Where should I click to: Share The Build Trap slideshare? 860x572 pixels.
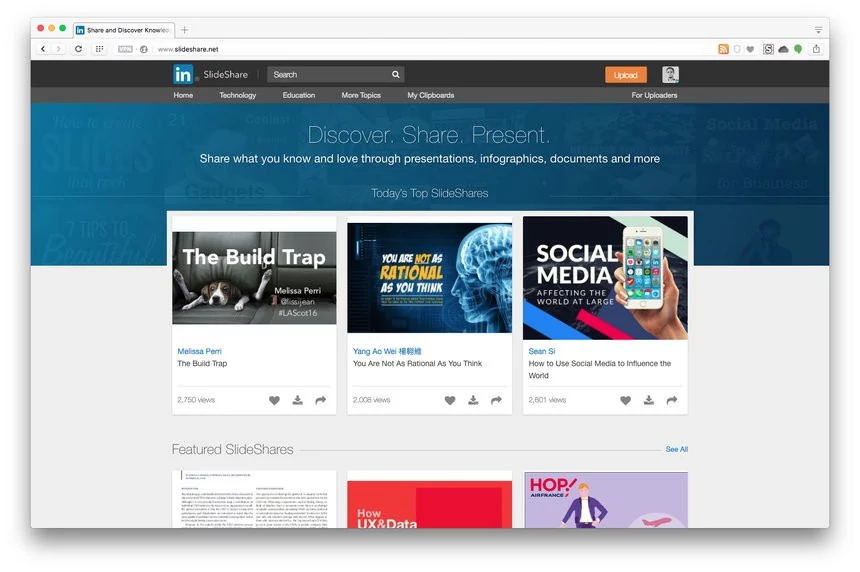321,400
